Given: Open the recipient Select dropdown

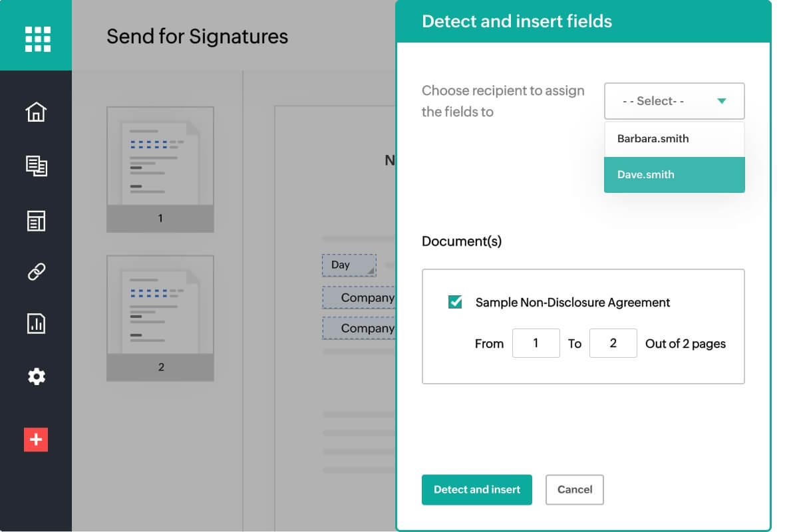Looking at the screenshot, I should (x=674, y=100).
